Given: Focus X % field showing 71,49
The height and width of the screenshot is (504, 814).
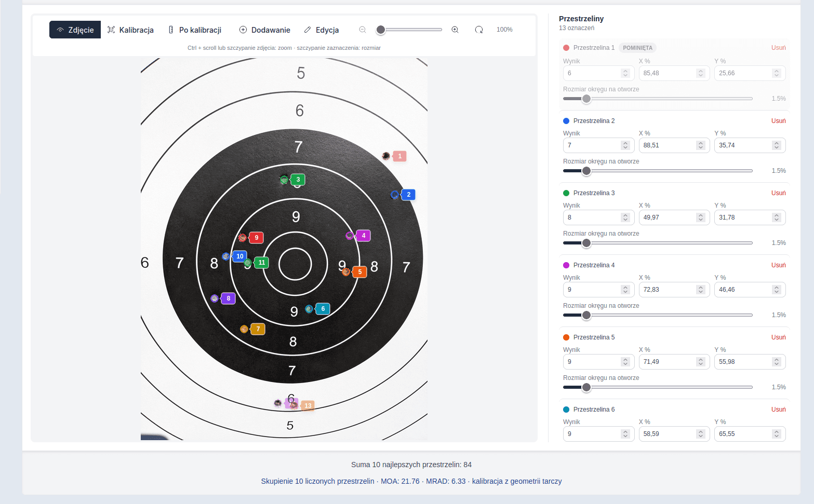Looking at the screenshot, I should click(674, 362).
